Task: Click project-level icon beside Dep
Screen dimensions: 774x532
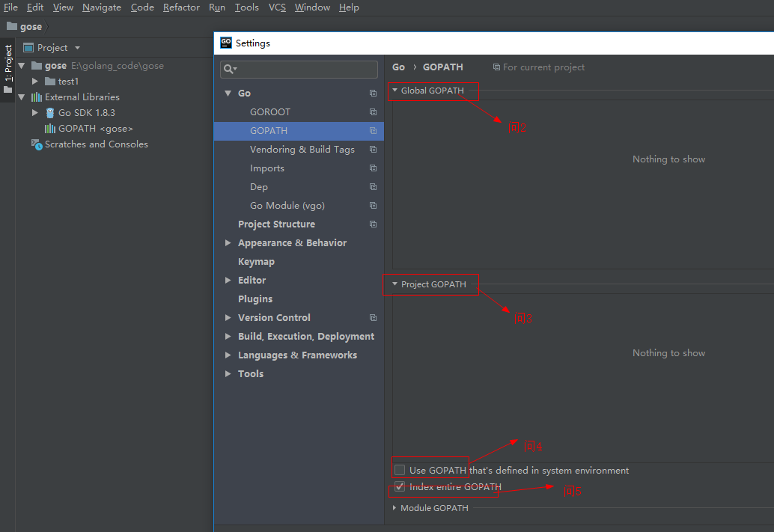Action: (374, 187)
